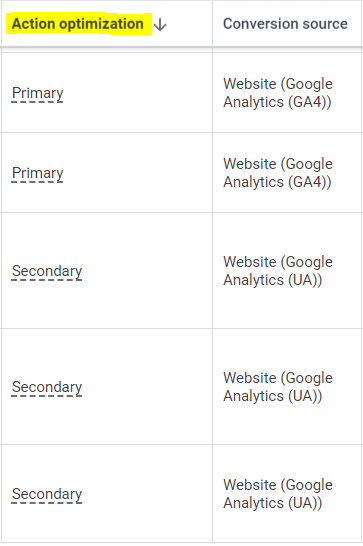Click '(UA))' text in the bottom row

[x=305, y=503]
